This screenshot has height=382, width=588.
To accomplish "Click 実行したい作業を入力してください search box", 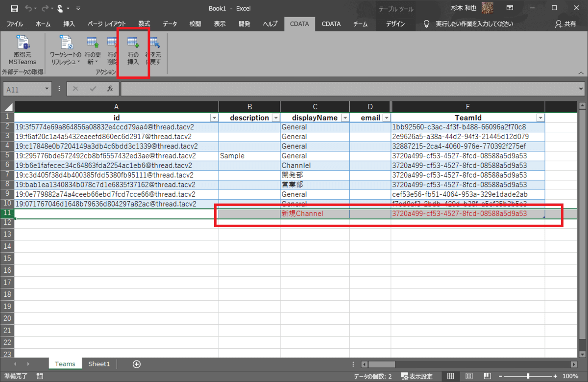I will 475,24.
